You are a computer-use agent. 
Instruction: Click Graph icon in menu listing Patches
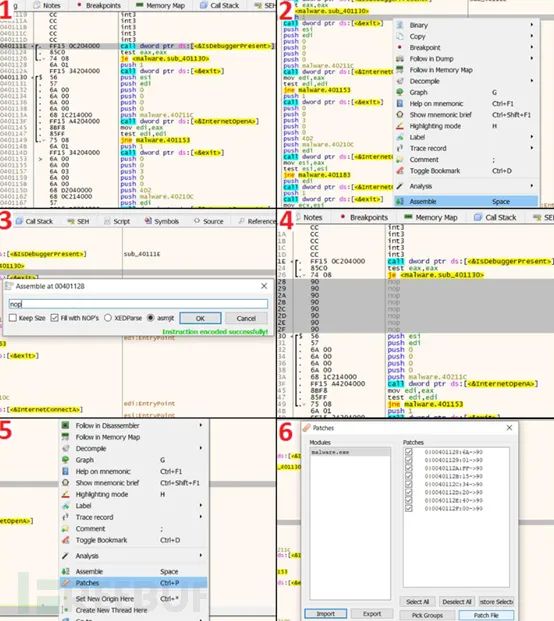[66, 460]
